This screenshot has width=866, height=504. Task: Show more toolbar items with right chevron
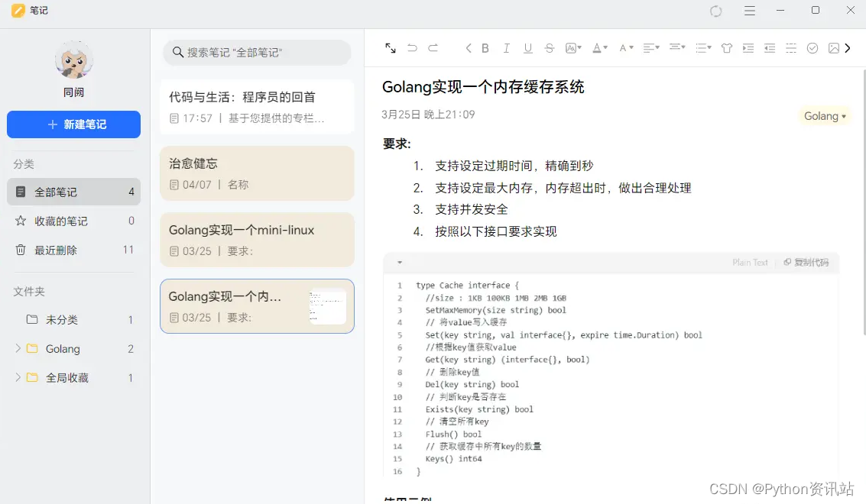tap(848, 48)
